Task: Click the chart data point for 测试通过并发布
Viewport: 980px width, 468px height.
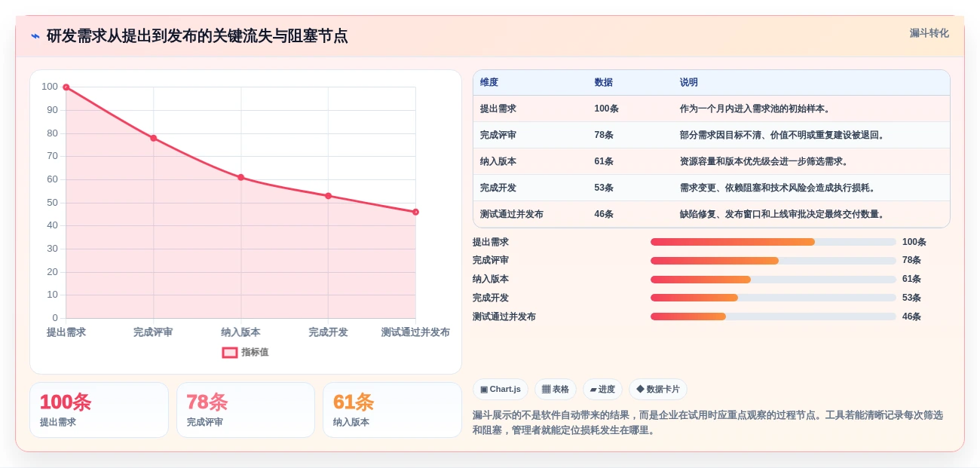Action: (x=415, y=212)
